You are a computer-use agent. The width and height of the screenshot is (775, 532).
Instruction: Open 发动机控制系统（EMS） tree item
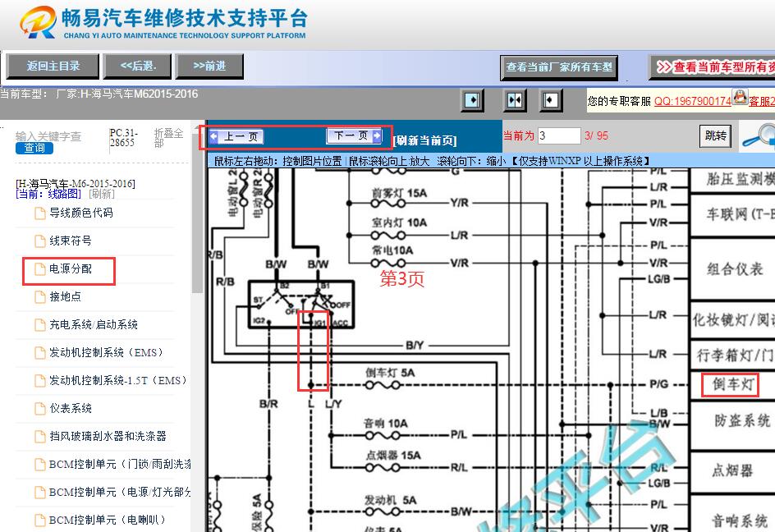[106, 352]
